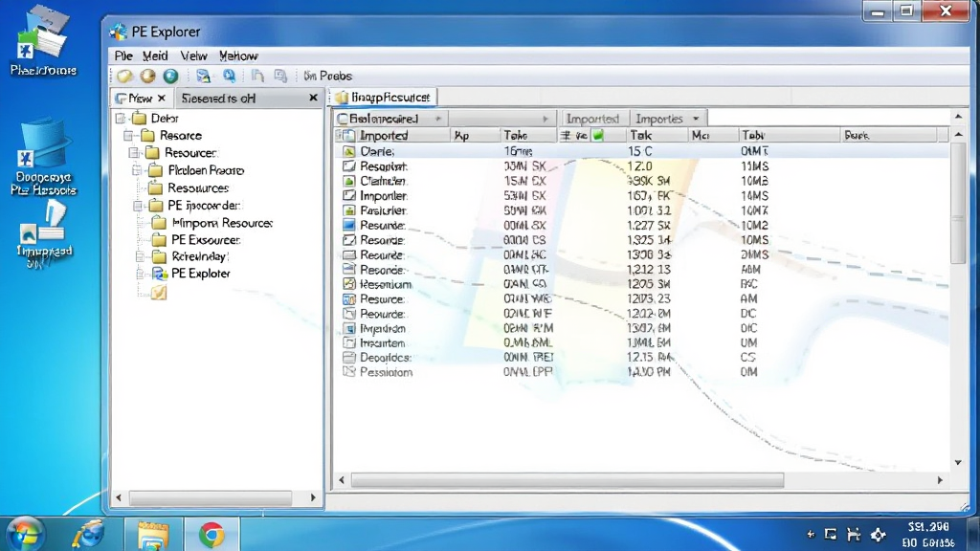Viewport: 980px width, 551px height.
Task: Open the Windows Start menu
Action: tap(24, 535)
